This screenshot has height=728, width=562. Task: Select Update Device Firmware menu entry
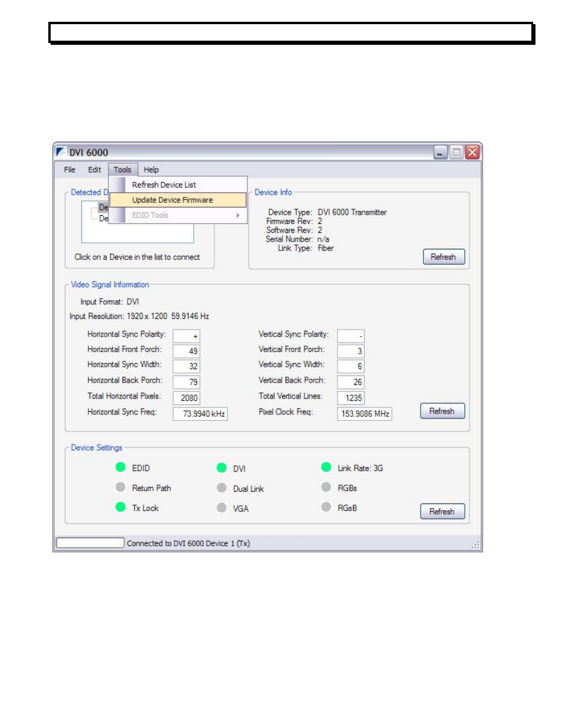click(x=178, y=200)
